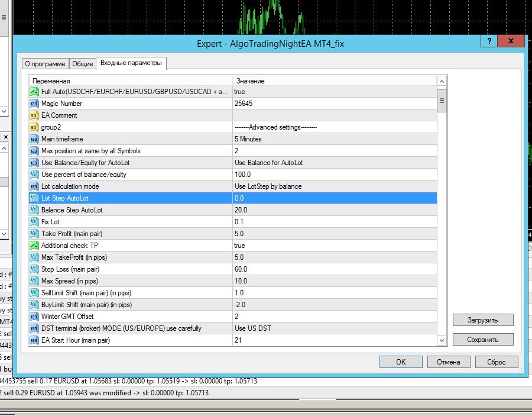Switch to the Общие tab
This screenshot has width=532, height=416.
coord(82,64)
